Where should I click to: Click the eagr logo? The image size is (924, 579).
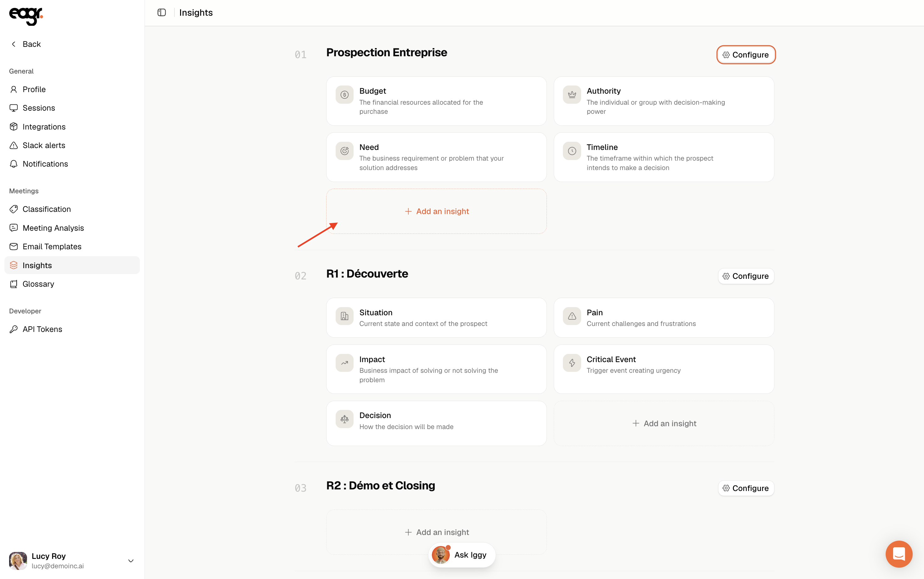tap(26, 16)
